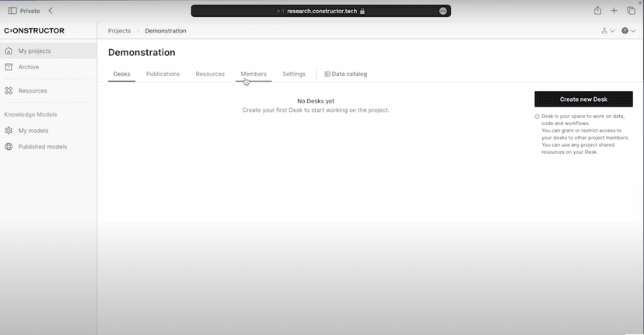The height and width of the screenshot is (335, 644).
Task: Open a new tab with plus icon
Action: pyautogui.click(x=614, y=11)
